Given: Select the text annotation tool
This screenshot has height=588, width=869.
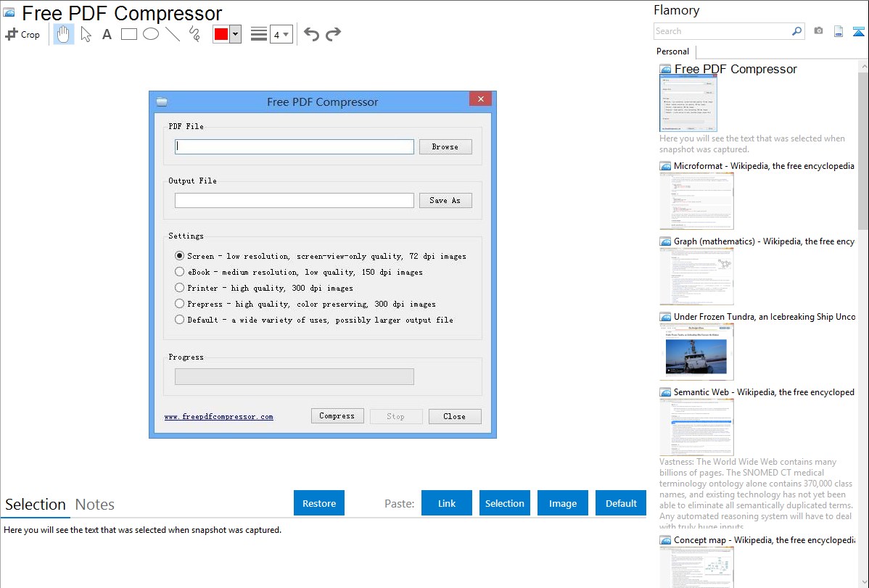Looking at the screenshot, I should point(107,34).
